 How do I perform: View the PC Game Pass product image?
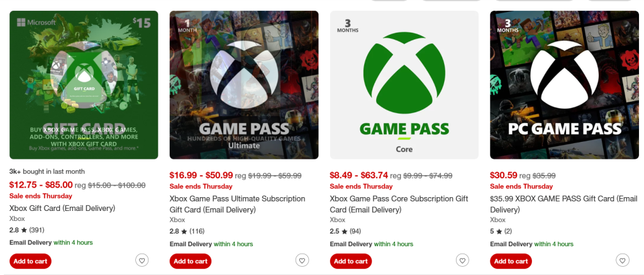tap(564, 85)
